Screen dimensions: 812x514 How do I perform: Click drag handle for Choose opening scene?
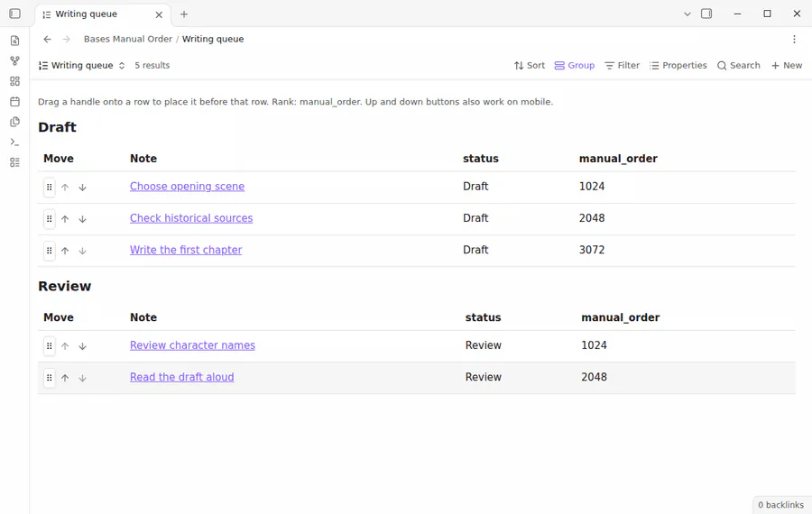click(50, 188)
